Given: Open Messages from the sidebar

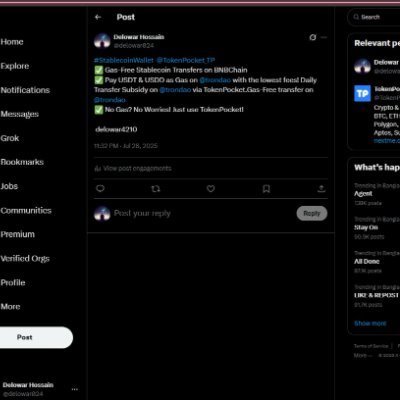Looking at the screenshot, I should click(x=20, y=114).
